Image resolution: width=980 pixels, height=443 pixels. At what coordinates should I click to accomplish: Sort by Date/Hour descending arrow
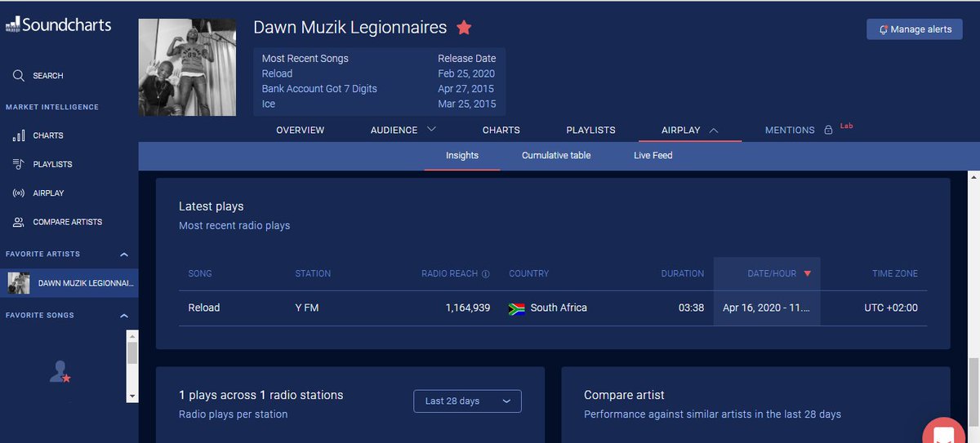click(x=808, y=274)
